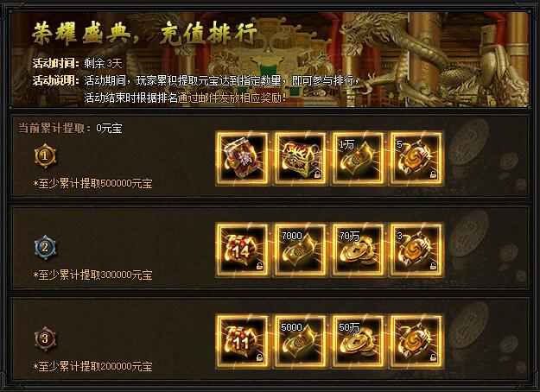Select the swirl medallion marked 3

pyautogui.click(x=416, y=250)
